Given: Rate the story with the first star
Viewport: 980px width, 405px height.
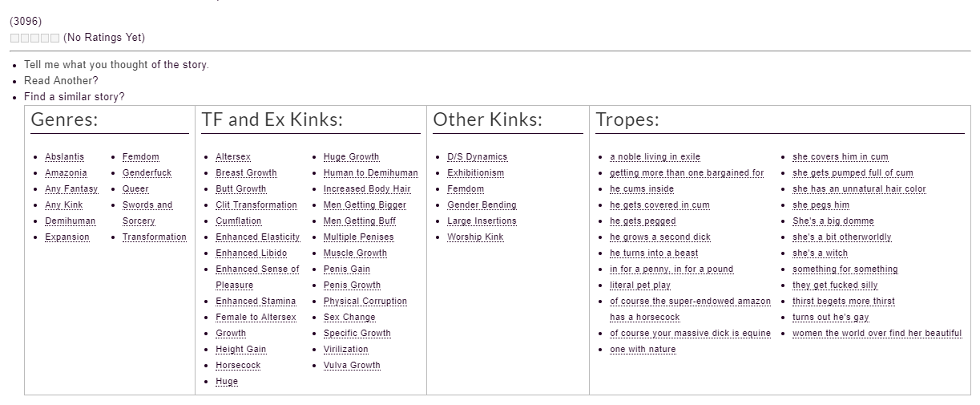Looking at the screenshot, I should [14, 38].
